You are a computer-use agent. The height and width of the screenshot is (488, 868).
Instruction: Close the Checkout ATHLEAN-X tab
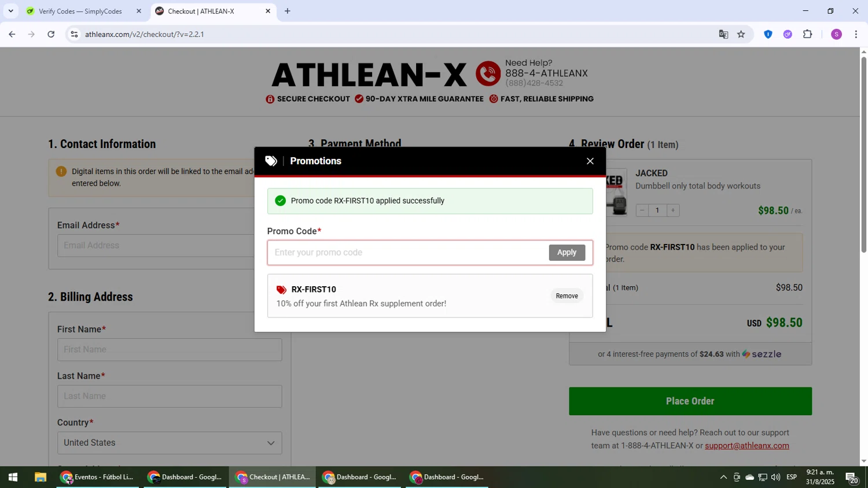tap(268, 11)
